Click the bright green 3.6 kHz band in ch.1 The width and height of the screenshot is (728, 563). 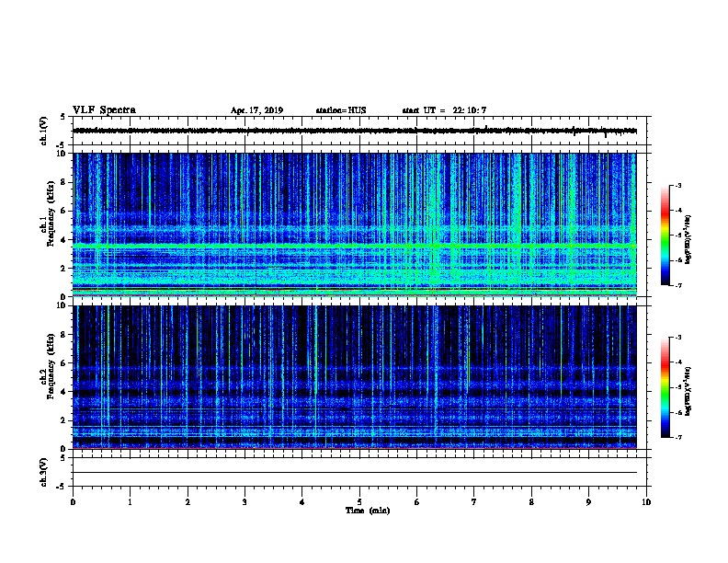(355, 245)
